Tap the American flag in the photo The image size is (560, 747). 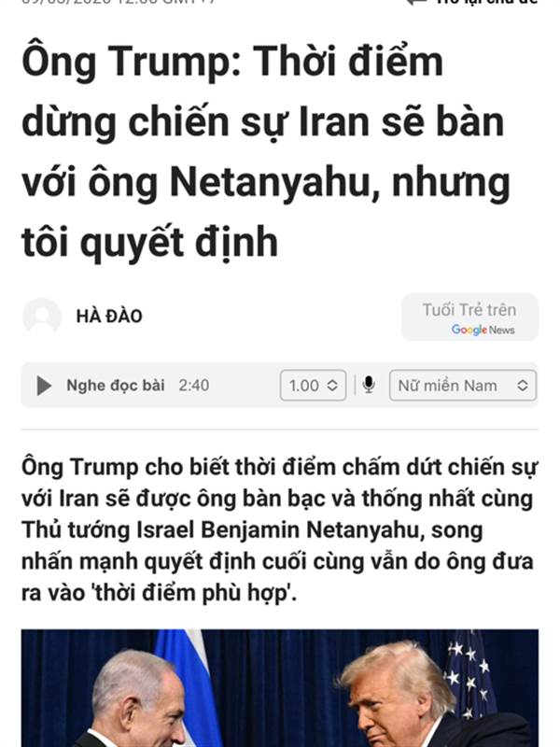[x=469, y=674]
